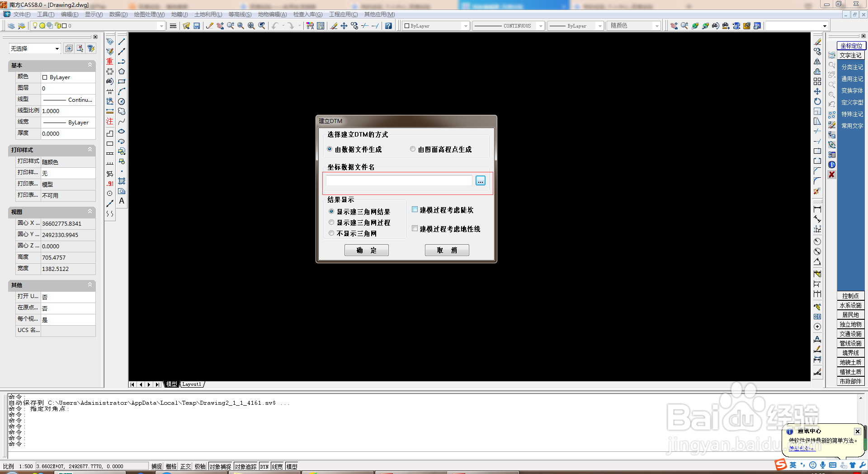Select 由数据文件生成 radio option

[x=330, y=149]
